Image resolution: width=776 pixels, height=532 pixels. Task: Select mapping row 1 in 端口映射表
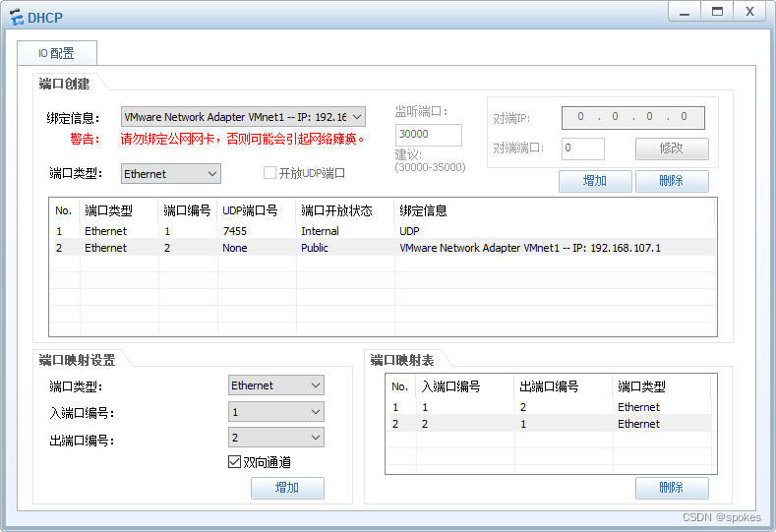pos(550,407)
